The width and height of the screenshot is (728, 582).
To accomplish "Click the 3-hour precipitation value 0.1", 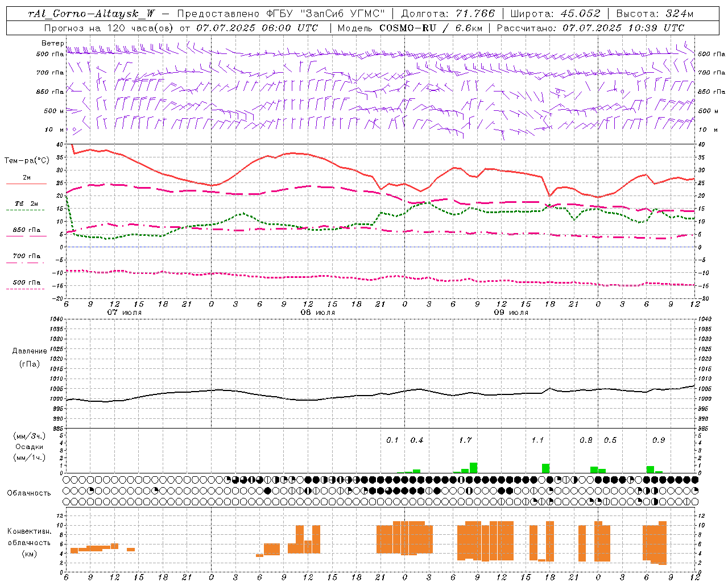I will point(392,440).
